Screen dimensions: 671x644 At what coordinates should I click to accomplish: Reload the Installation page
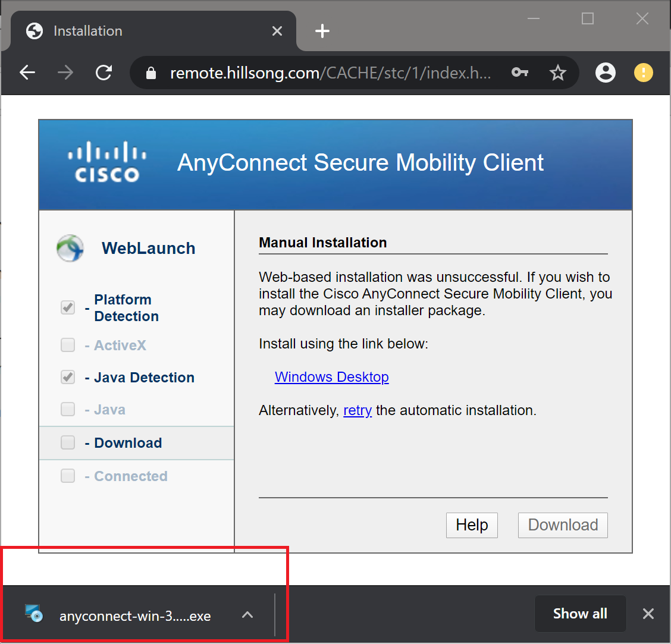click(104, 73)
